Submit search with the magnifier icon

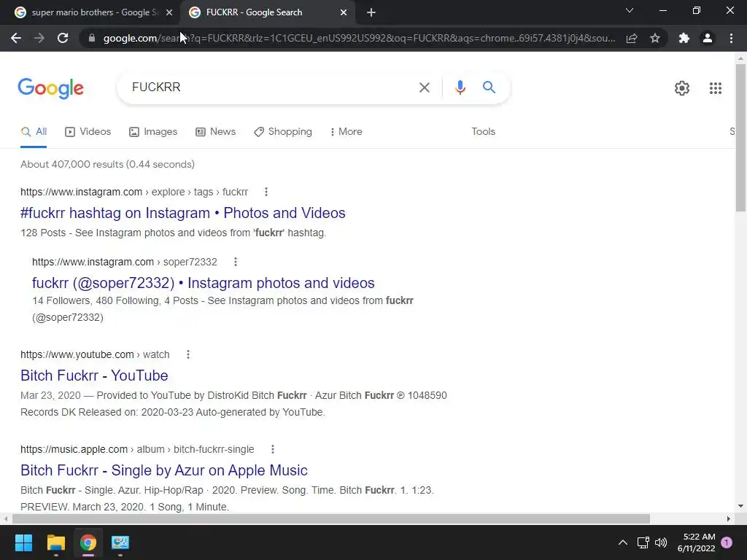(x=489, y=87)
